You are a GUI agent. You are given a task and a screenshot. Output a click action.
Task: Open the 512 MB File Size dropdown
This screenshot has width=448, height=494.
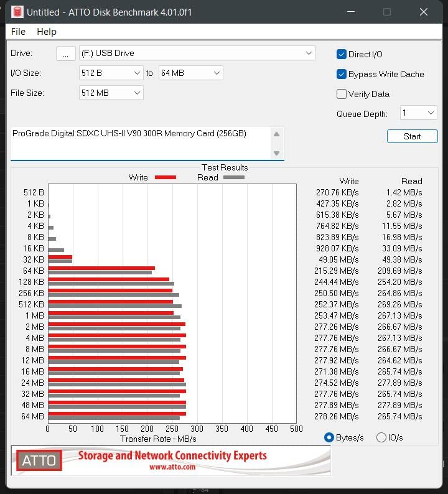point(111,93)
